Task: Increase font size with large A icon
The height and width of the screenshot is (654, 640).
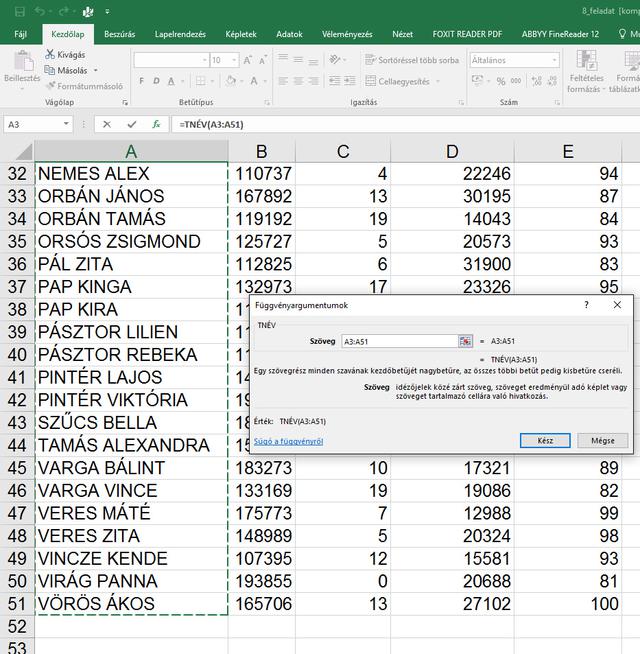Action: coord(248,60)
